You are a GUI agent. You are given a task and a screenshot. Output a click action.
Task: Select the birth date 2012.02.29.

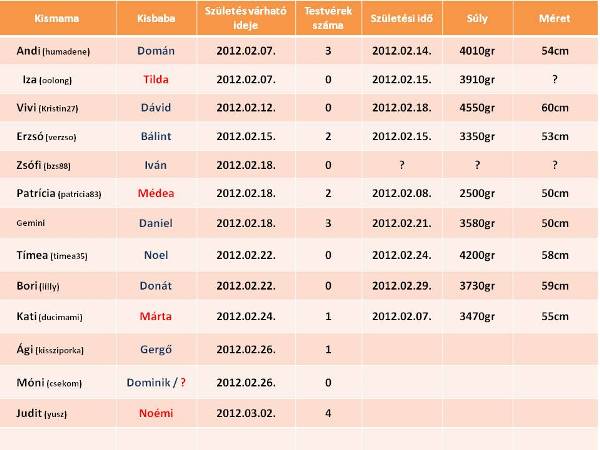coord(400,285)
